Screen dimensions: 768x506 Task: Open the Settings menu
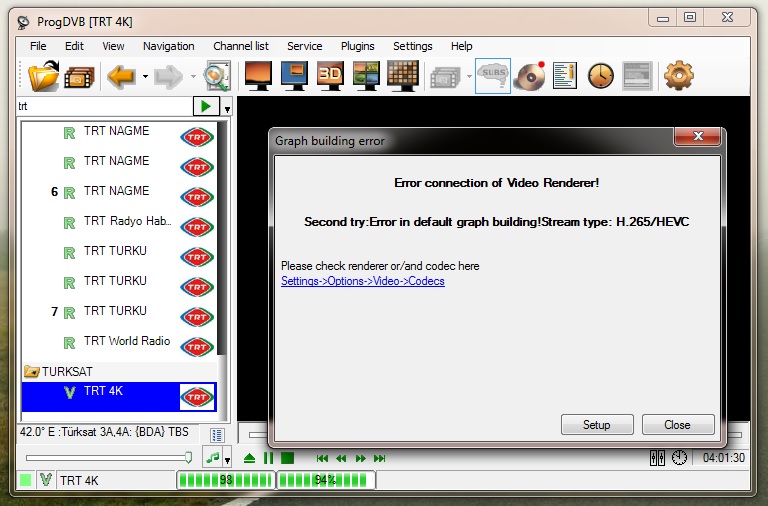coord(412,46)
